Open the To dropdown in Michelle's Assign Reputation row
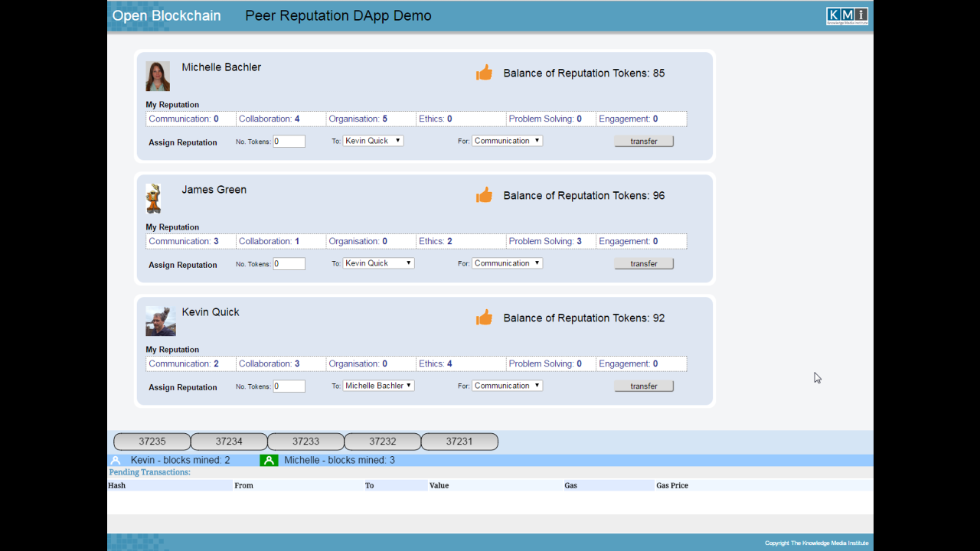980x551 pixels. (373, 140)
